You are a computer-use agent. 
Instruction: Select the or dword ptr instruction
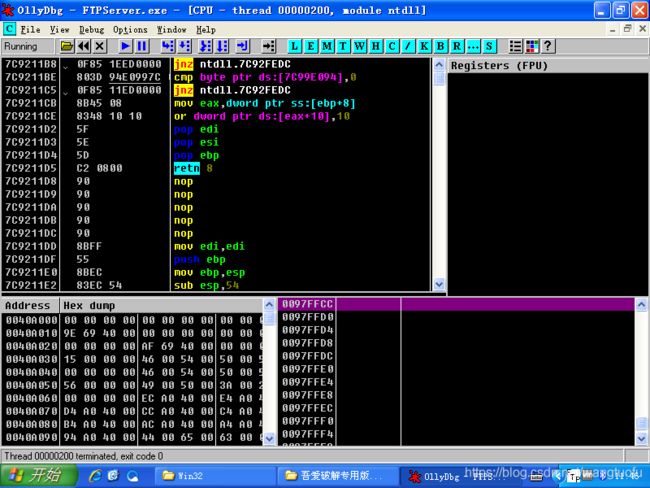tap(216, 116)
